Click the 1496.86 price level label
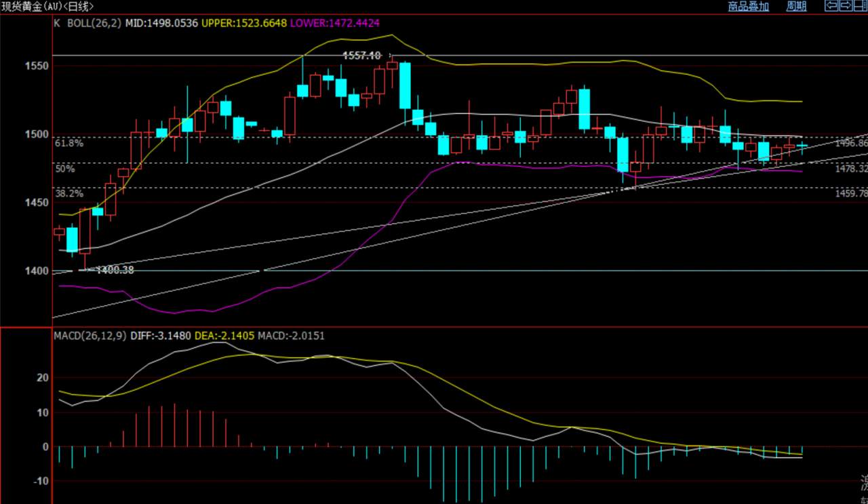Viewport: 868px width, 504px height. pyautogui.click(x=852, y=143)
